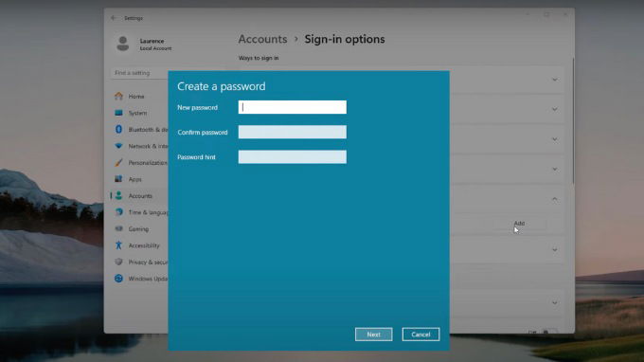Open the Personalization brush icon
The height and width of the screenshot is (362, 644).
118,162
